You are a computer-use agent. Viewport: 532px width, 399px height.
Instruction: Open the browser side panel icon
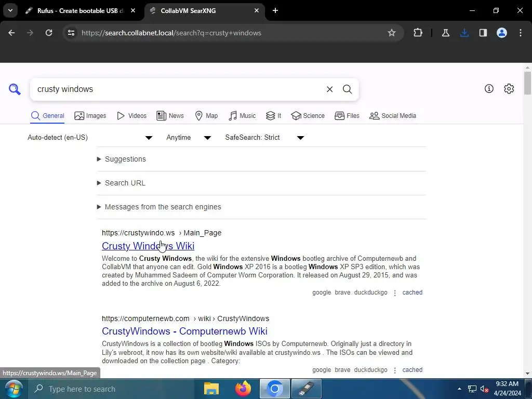(483, 33)
